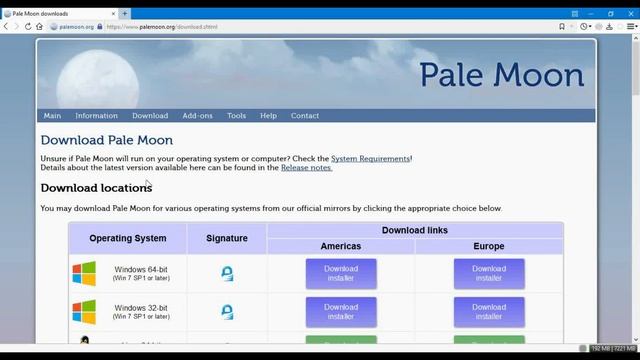Click the Windows 64-bit text
The image size is (640, 360).
tap(141, 269)
